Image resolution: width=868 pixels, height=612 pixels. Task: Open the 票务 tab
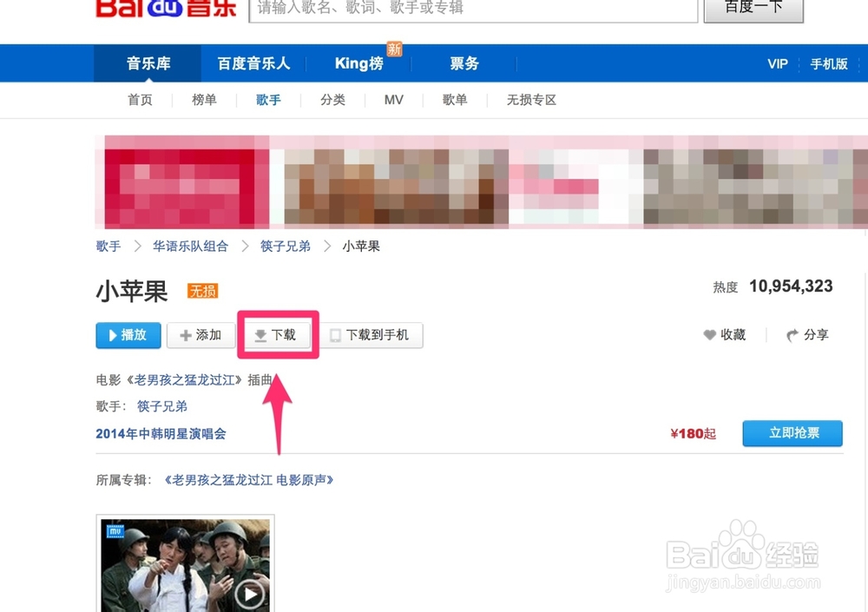(464, 63)
